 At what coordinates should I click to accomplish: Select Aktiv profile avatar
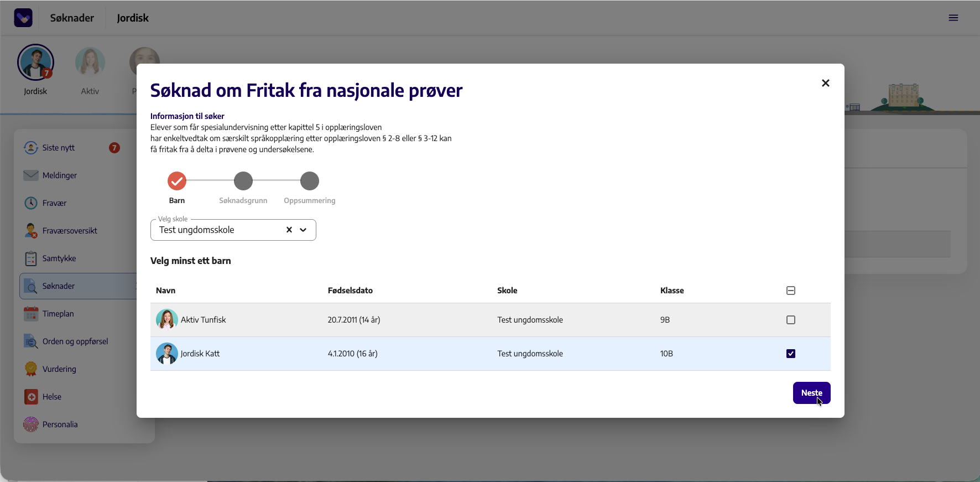pos(90,62)
